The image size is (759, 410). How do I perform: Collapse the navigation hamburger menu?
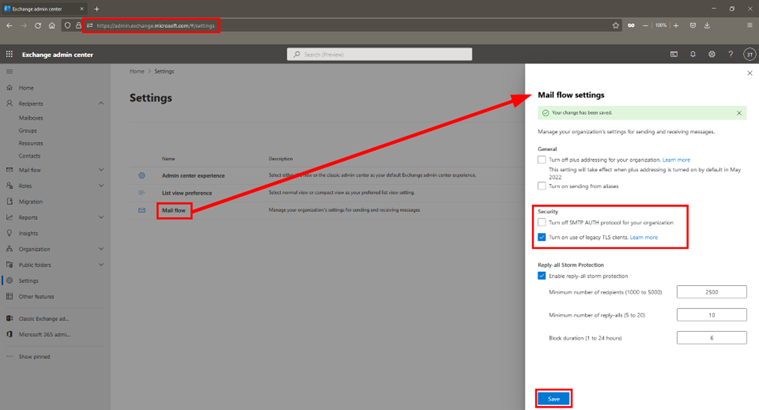[x=10, y=72]
